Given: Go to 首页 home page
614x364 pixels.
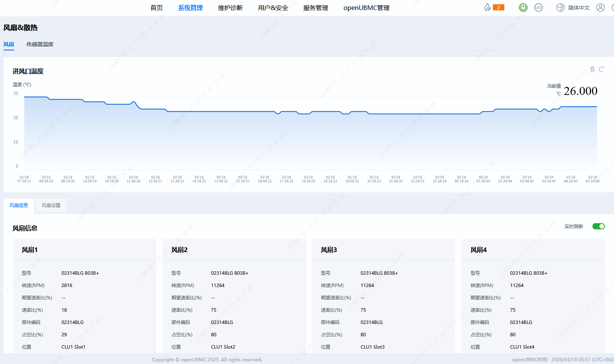Looking at the screenshot, I should point(157,8).
